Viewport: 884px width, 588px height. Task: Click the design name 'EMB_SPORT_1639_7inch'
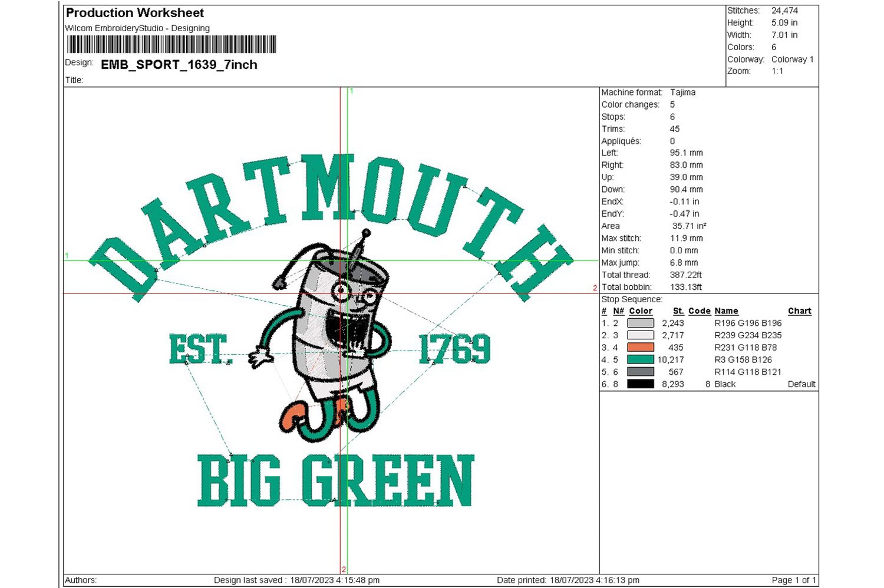[x=179, y=65]
